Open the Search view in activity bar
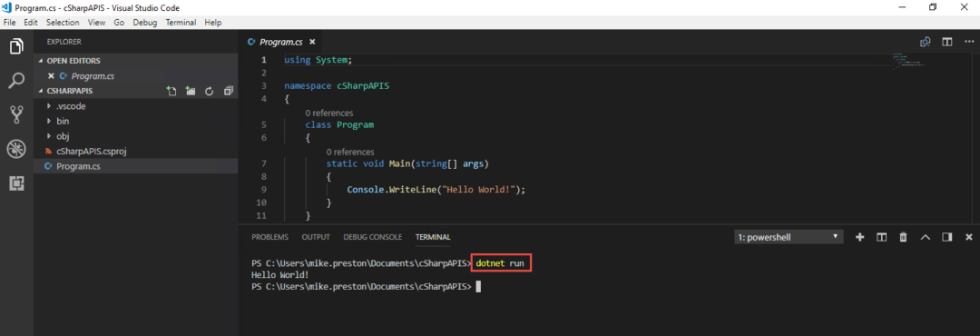 pos(16,81)
